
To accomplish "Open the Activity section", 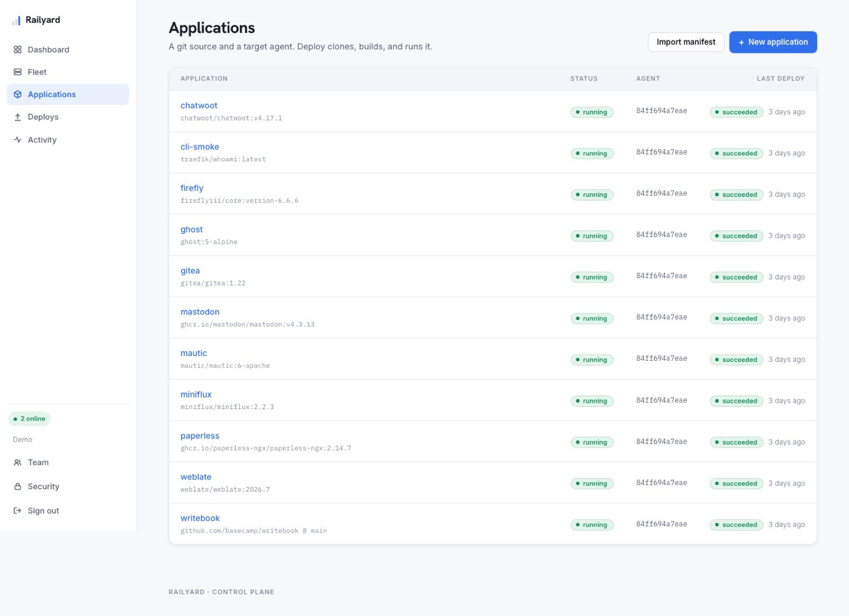I will click(68, 140).
